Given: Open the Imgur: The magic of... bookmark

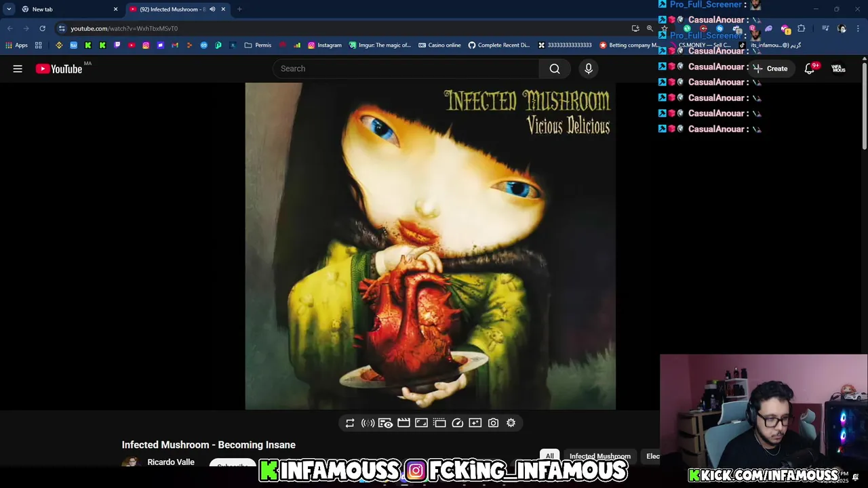Looking at the screenshot, I should (380, 45).
